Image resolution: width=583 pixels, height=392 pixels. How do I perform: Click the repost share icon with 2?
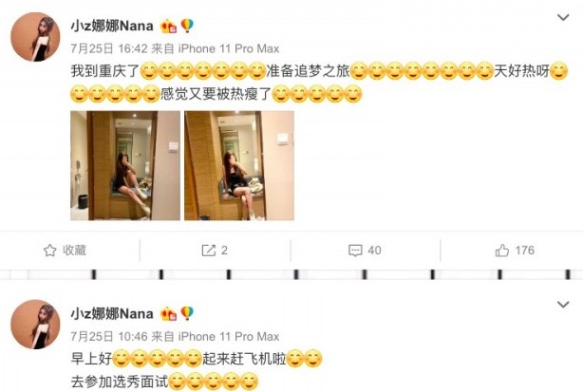coord(208,251)
